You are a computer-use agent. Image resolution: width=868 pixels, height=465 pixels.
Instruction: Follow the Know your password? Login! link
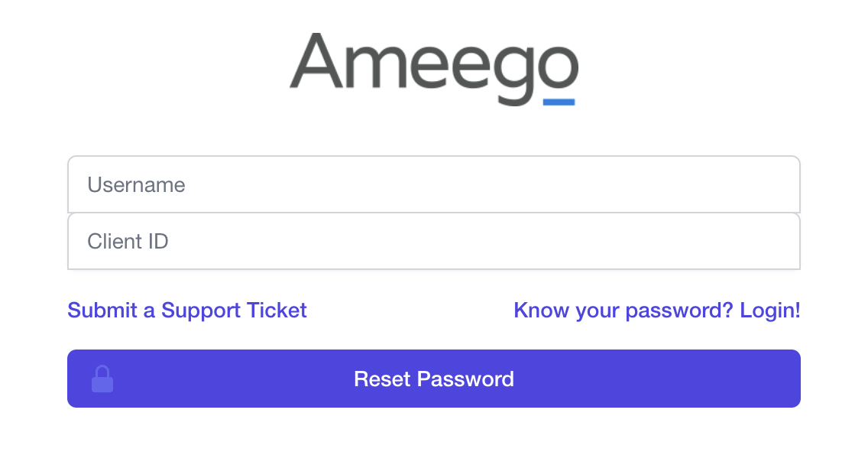656,311
